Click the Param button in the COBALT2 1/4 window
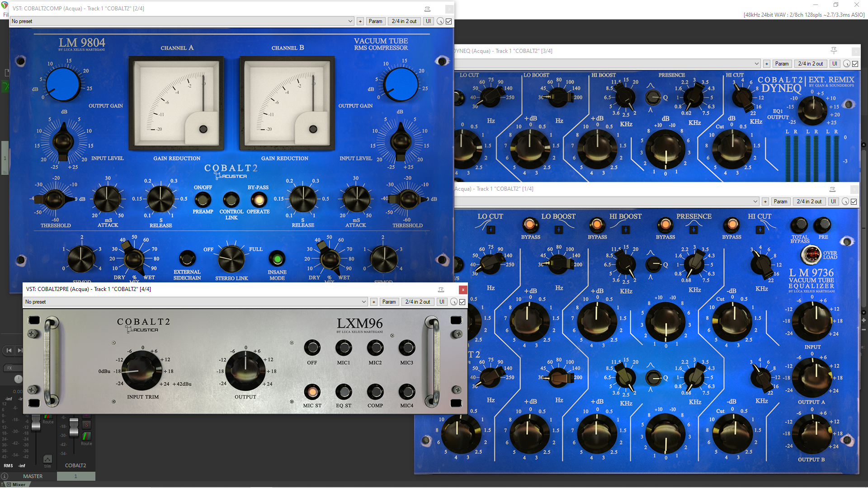The width and height of the screenshot is (868, 488). click(780, 202)
